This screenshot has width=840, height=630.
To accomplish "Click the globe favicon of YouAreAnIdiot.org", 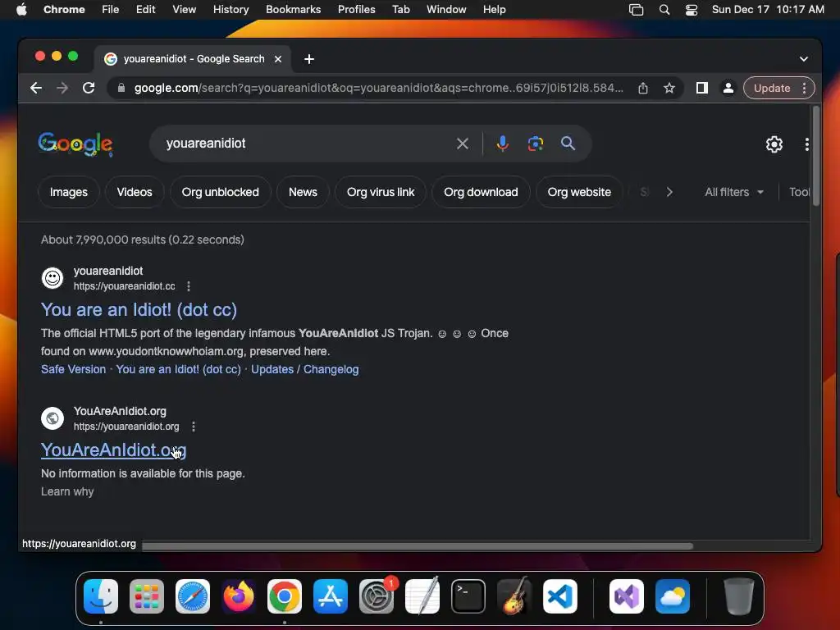I will pyautogui.click(x=52, y=418).
